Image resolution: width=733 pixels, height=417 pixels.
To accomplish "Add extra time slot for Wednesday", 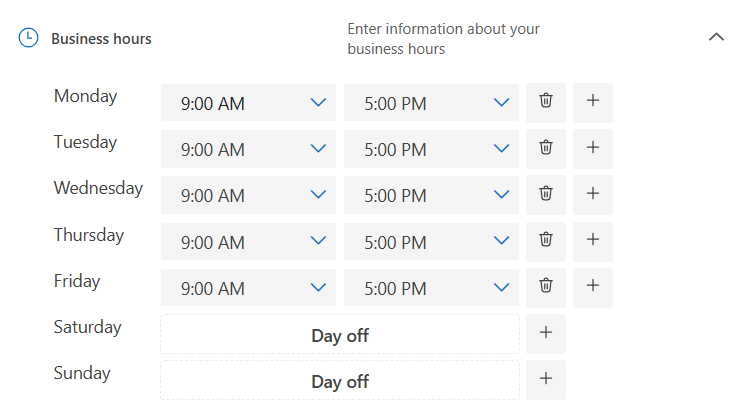I will tap(592, 194).
